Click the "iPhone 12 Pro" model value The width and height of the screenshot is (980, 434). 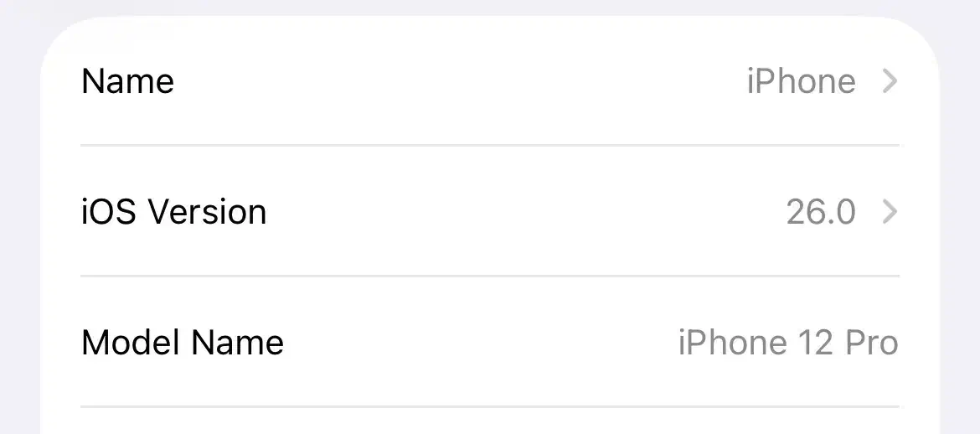[x=787, y=343]
